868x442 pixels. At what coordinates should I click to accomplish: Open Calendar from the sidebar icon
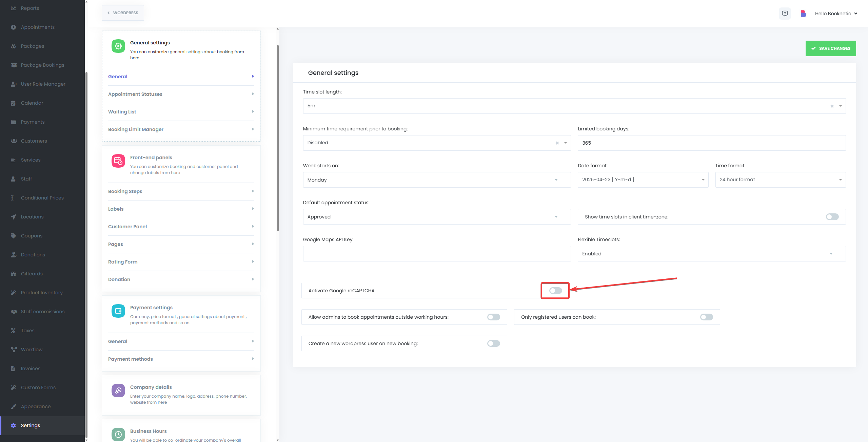tap(13, 103)
